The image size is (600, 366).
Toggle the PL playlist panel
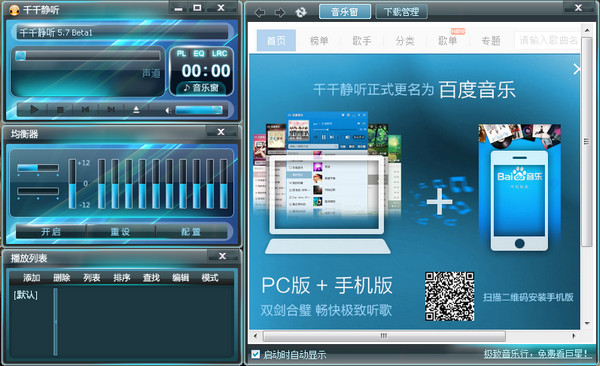[181, 54]
